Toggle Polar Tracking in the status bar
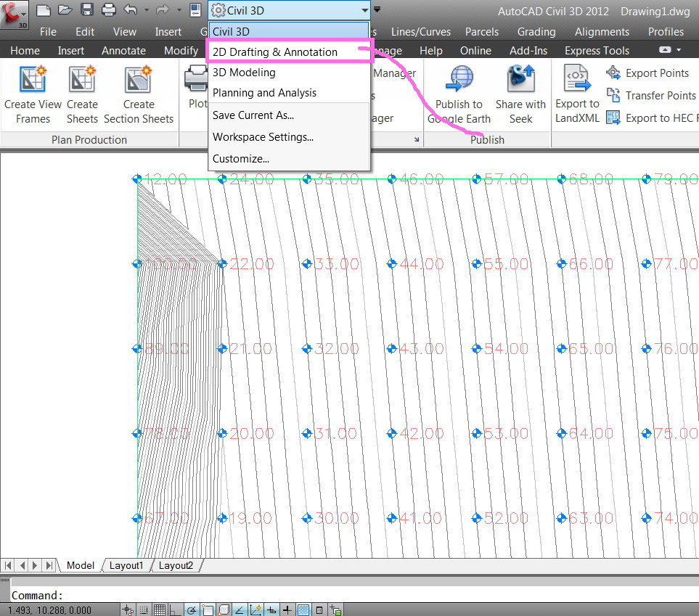The width and height of the screenshot is (699, 616). (x=192, y=609)
